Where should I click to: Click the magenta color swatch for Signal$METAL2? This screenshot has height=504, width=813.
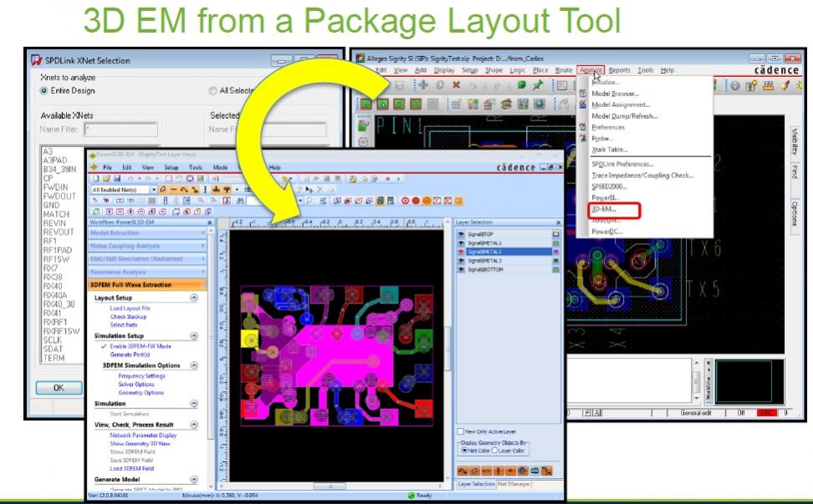(x=556, y=252)
